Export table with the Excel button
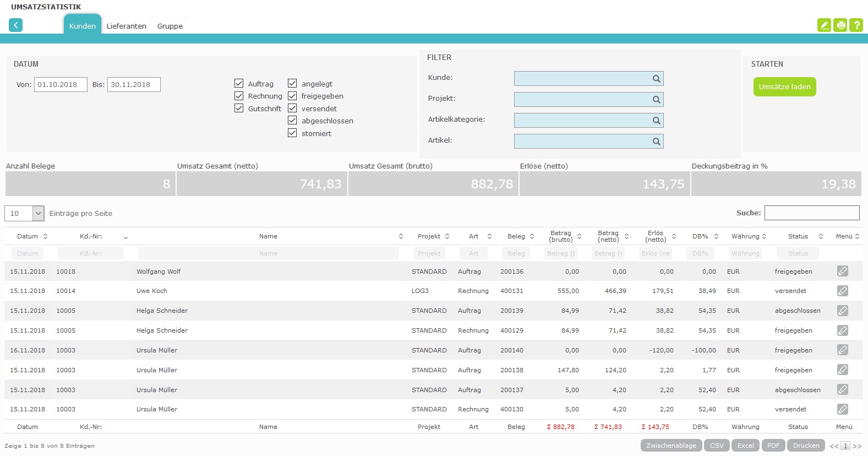This screenshot has height=456, width=868. 746,446
